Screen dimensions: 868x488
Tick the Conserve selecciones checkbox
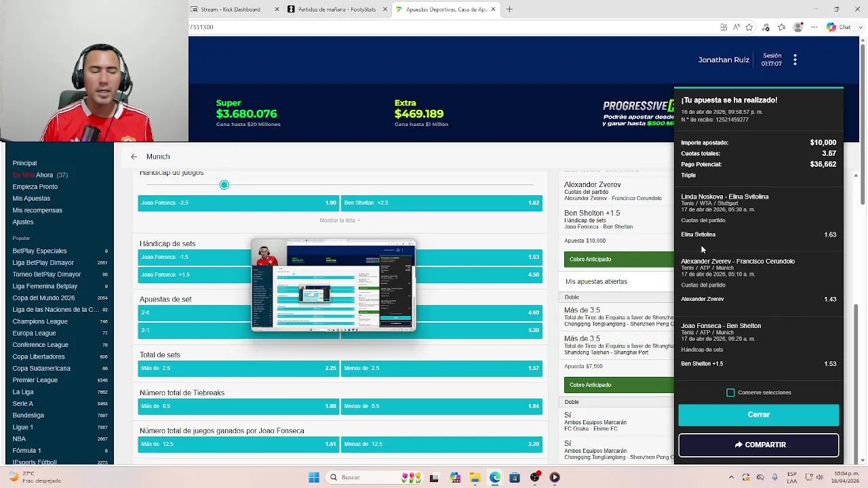730,392
